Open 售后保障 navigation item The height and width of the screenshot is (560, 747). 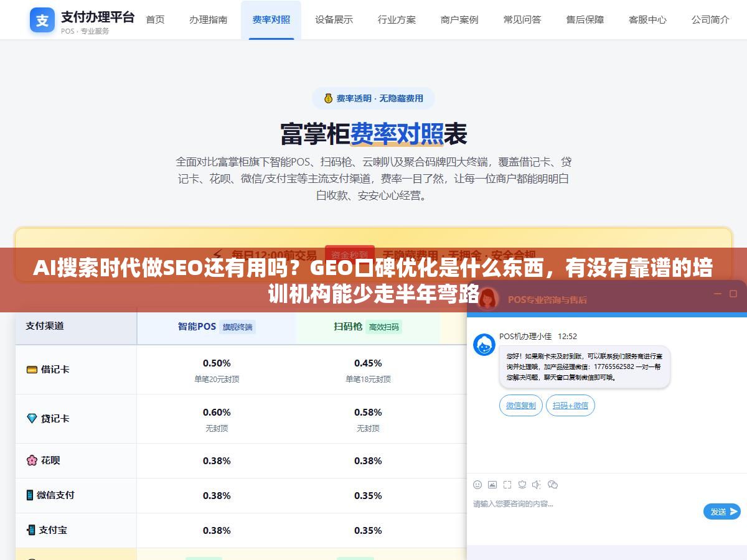(x=585, y=20)
